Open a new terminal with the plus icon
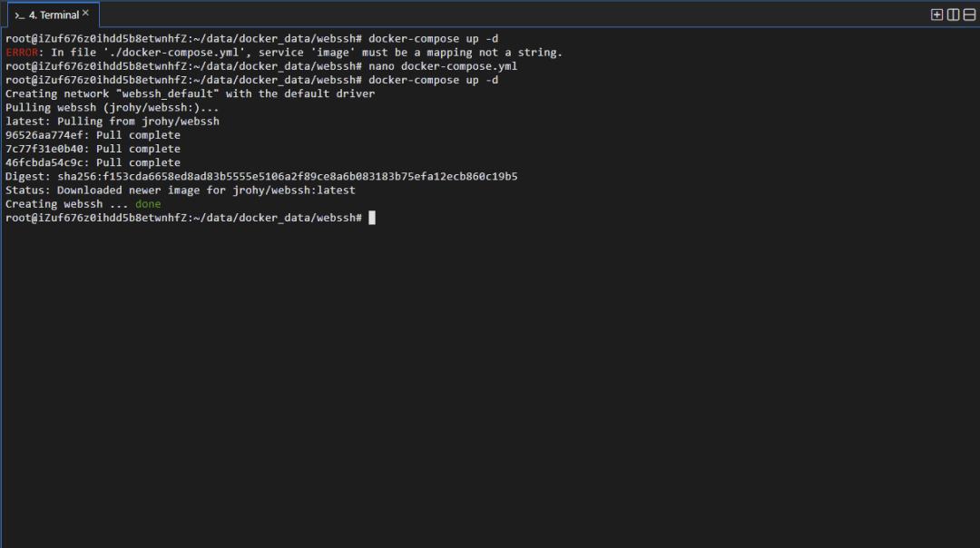The width and height of the screenshot is (980, 548). (x=937, y=15)
